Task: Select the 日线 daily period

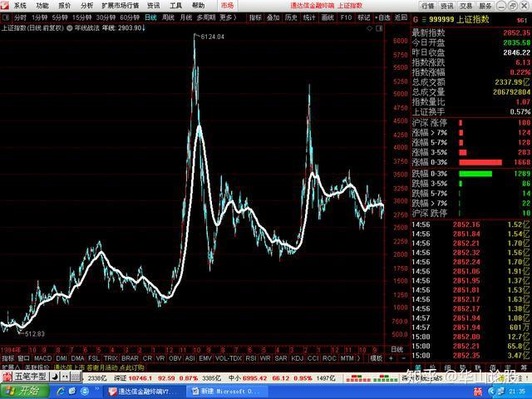Action: coord(150,17)
